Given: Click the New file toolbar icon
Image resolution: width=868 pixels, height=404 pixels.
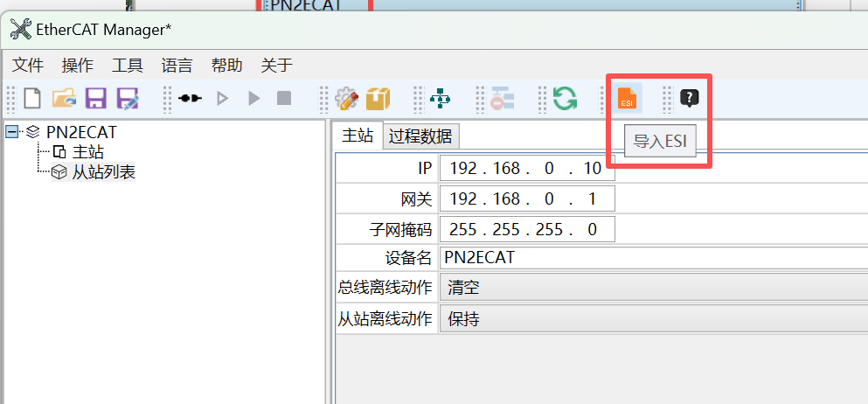Looking at the screenshot, I should point(32,99).
